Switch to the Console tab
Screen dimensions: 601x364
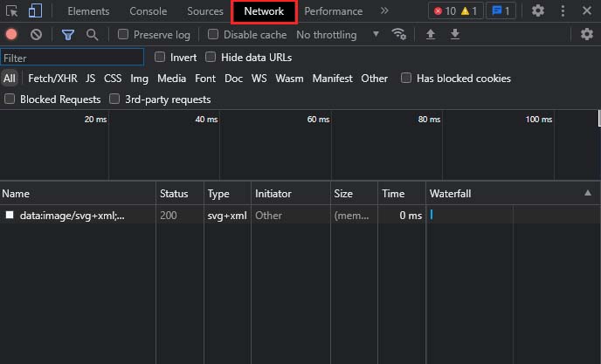[x=149, y=11]
